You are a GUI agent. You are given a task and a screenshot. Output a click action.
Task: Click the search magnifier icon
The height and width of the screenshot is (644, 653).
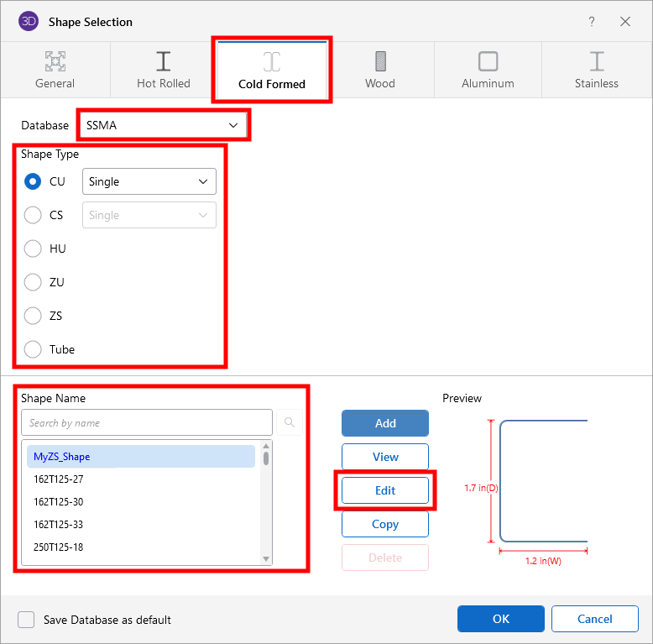(290, 423)
